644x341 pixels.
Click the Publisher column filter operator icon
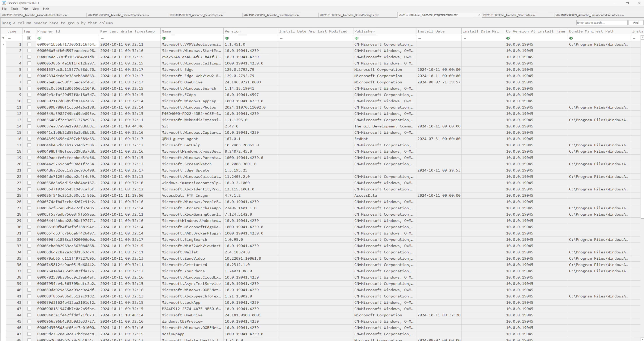tap(356, 38)
